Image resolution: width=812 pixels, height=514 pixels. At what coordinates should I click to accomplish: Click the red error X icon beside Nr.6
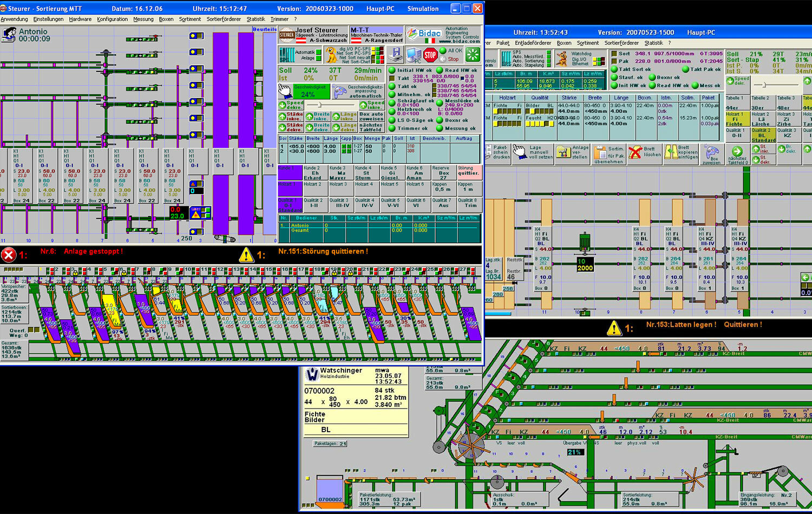click(9, 254)
